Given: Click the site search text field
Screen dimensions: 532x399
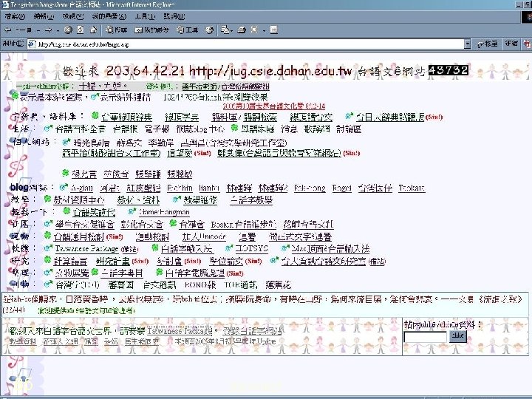Looking at the screenshot, I should [426, 337].
